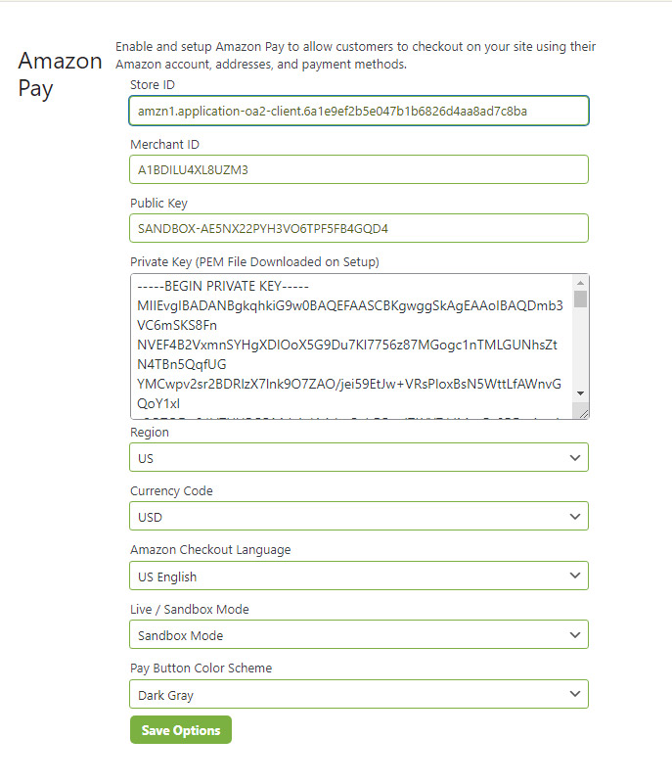Screen dimensions: 672x784
Task: Expand the Currency Code dropdown
Action: (x=358, y=516)
